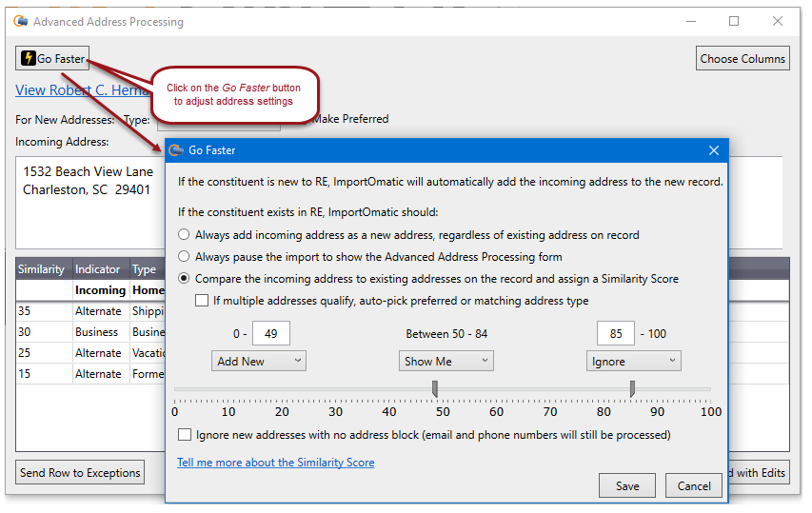Click the high range field showing 85
Viewport: 812px width, 513px height.
coord(615,333)
